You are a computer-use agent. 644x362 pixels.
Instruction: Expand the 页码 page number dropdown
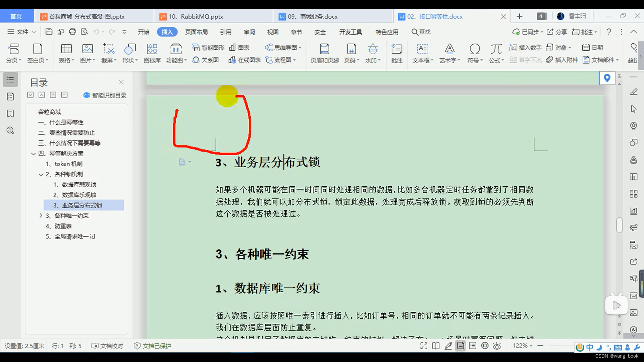click(351, 53)
